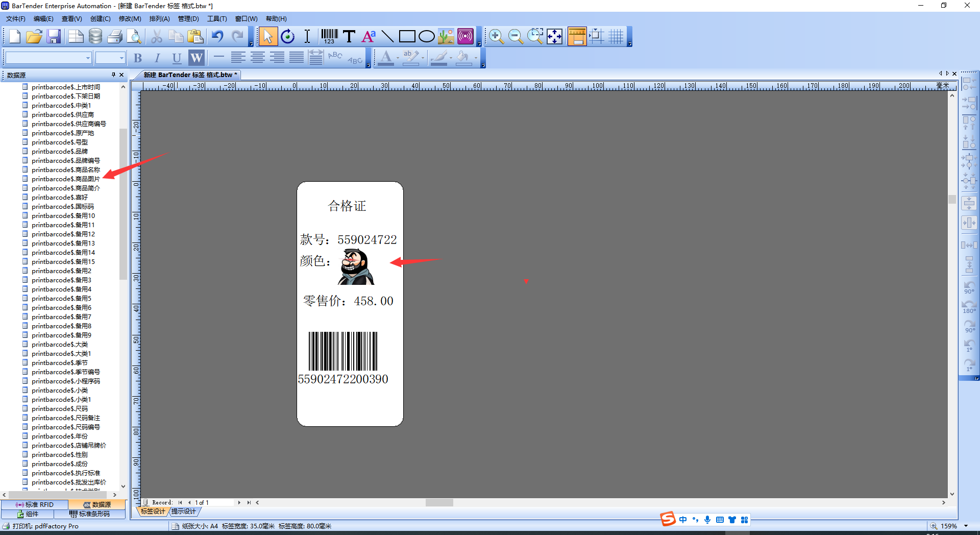Screen dimensions: 980x535
Task: Click the Undo arrow icon
Action: click(218, 37)
